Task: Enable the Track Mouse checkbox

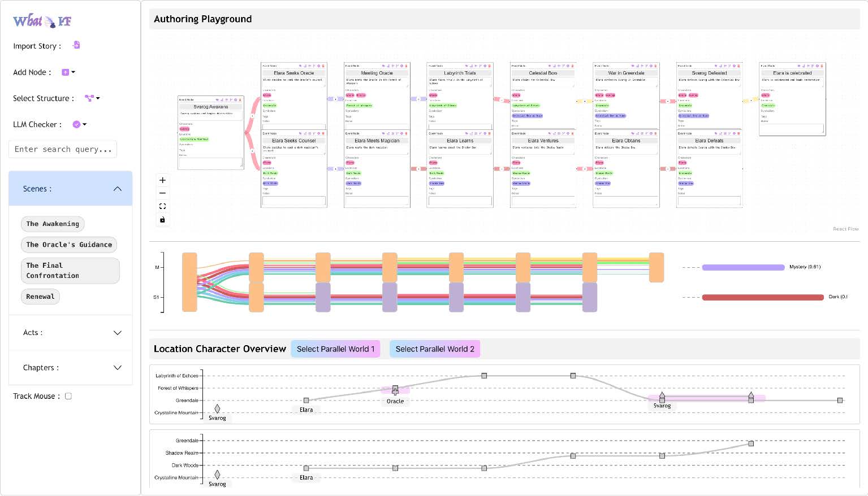Action: pos(68,396)
